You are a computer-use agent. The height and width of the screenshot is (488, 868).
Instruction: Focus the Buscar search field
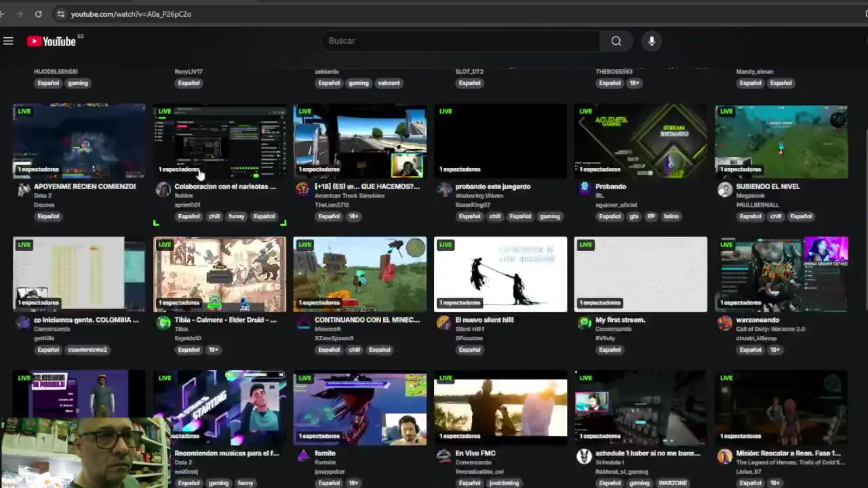click(x=460, y=41)
